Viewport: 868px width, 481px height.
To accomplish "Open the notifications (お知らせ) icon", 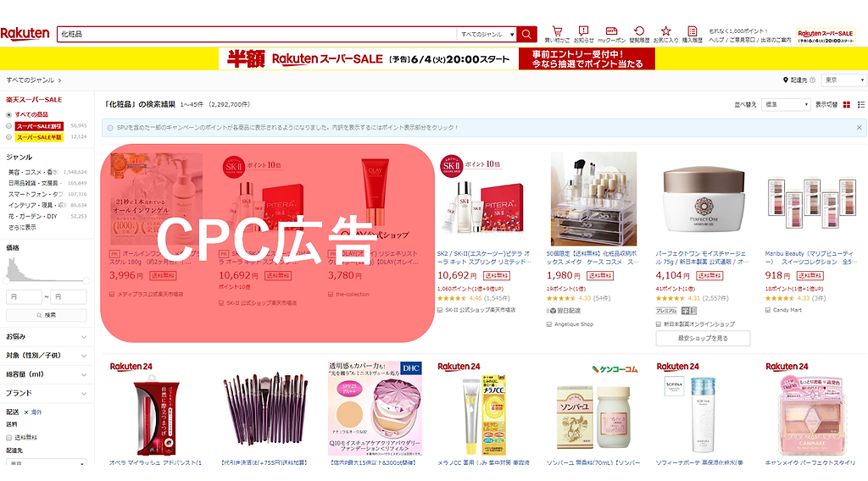I will pos(583,31).
